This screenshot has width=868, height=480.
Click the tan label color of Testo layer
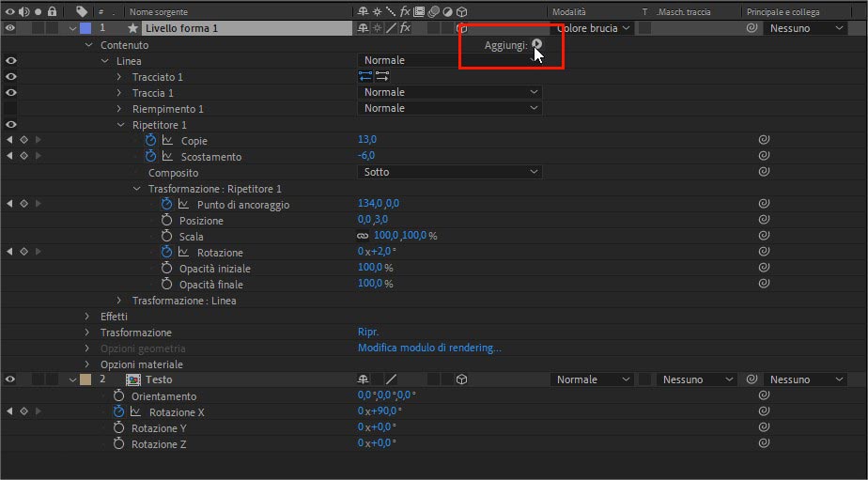(85, 379)
